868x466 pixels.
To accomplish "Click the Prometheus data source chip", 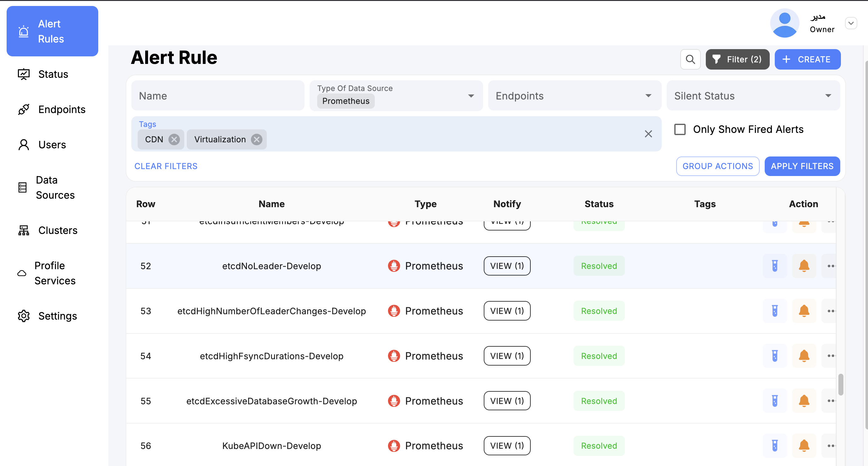I will [346, 101].
